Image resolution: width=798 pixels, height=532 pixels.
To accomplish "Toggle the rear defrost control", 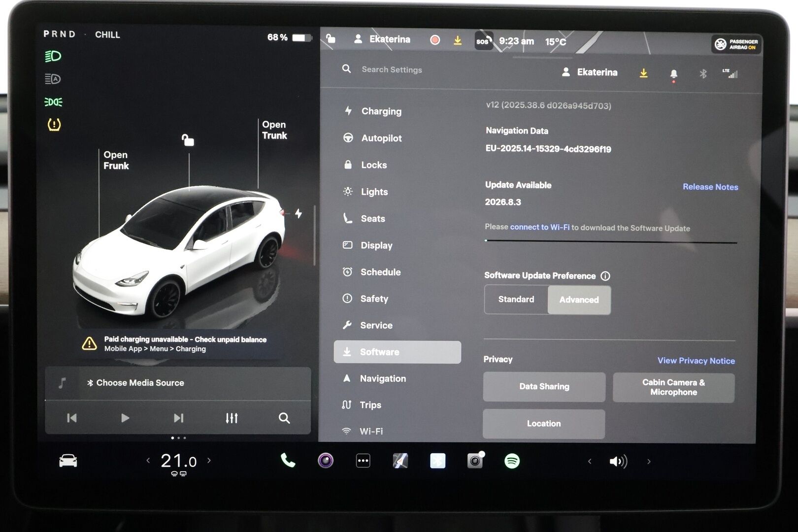I will tap(183, 475).
